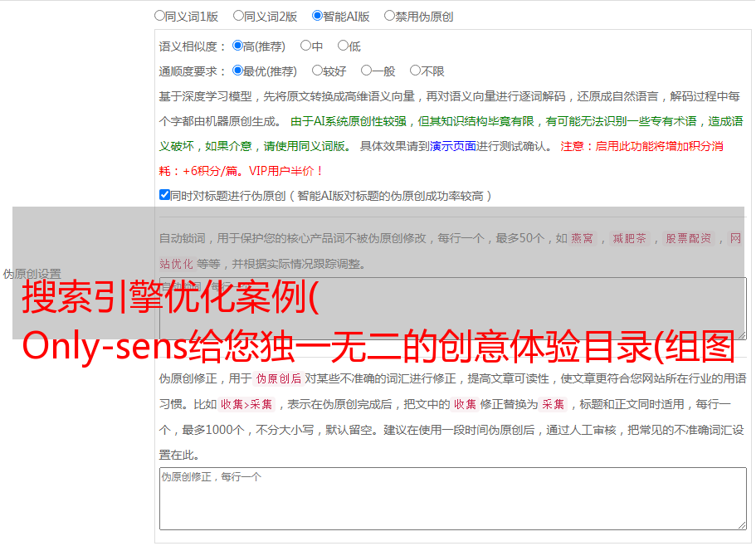Set 语义相似度 to 中
This screenshot has height=546, width=756.
tap(305, 46)
